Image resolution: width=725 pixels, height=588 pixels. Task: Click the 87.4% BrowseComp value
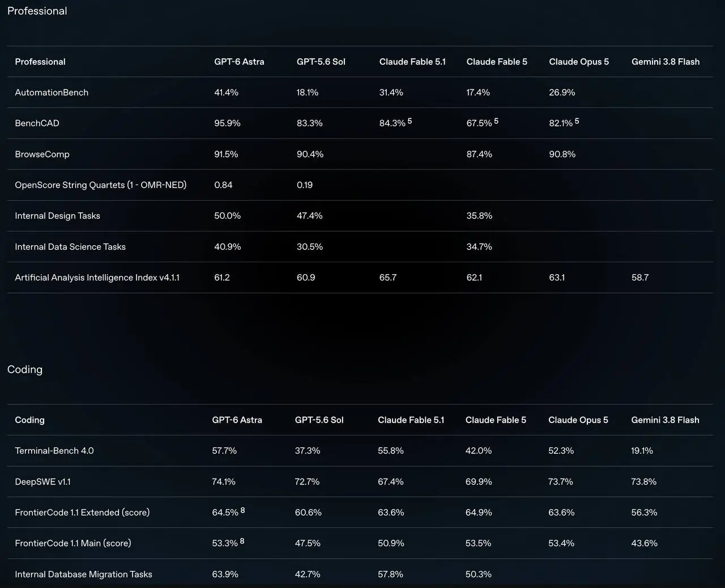click(479, 154)
